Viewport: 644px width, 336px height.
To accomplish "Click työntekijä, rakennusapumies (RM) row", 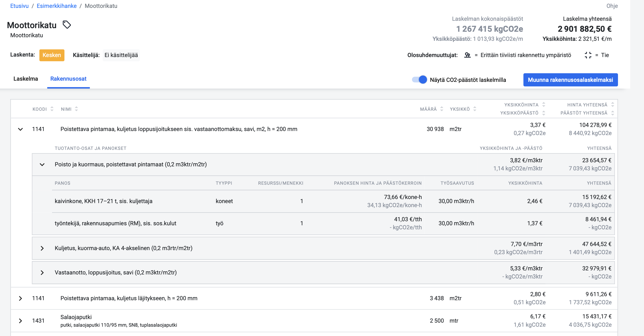I will [323, 224].
